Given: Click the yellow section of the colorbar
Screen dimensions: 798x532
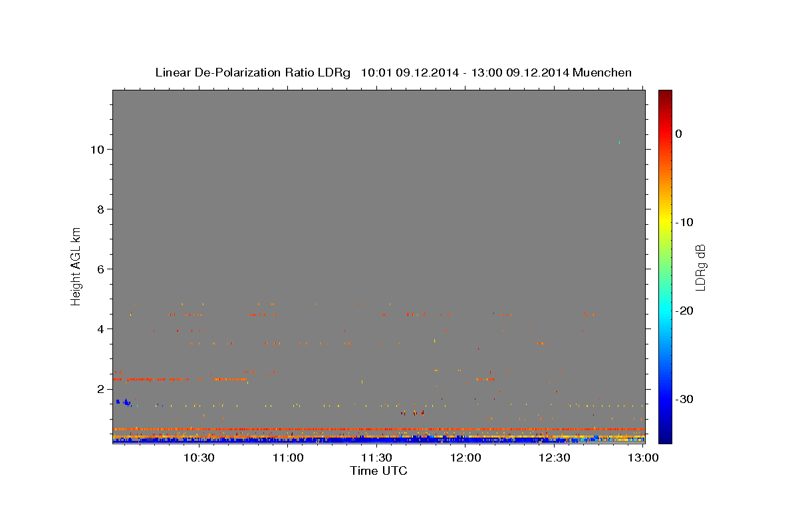Looking at the screenshot, I should point(665,219).
